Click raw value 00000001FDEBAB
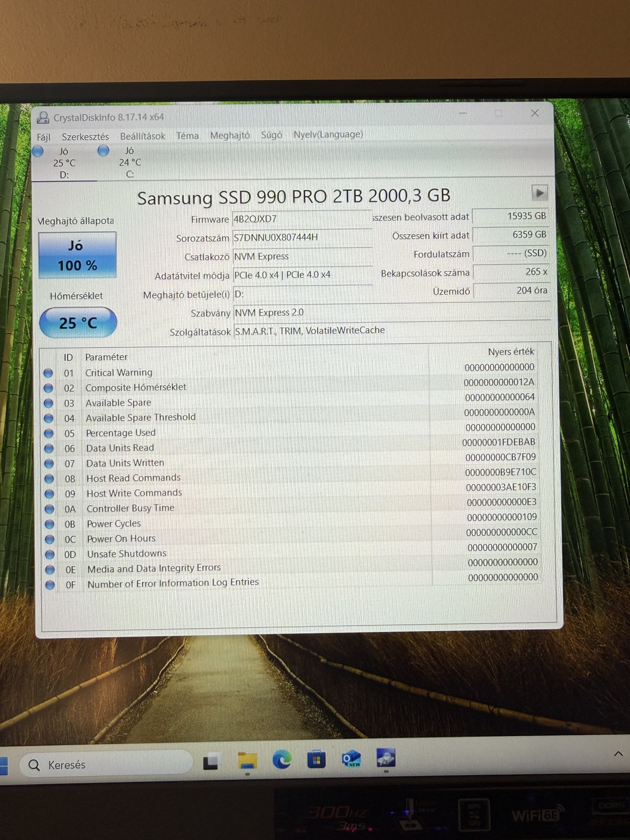Screen dimensions: 630x840 coord(498,442)
